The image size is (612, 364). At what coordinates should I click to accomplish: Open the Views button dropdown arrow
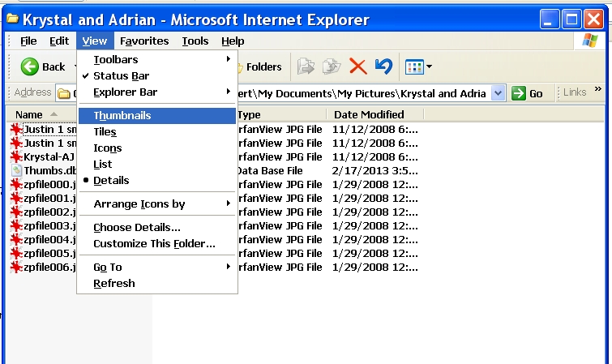click(x=429, y=66)
